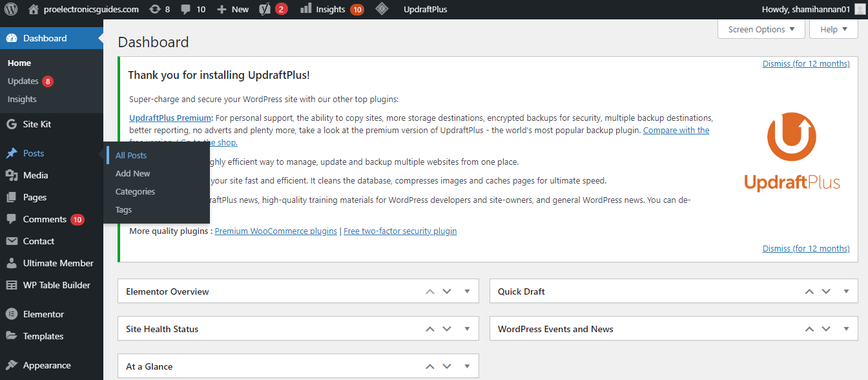The image size is (868, 380).
Task: Click the WP Table Builder sidebar icon
Action: [11, 285]
